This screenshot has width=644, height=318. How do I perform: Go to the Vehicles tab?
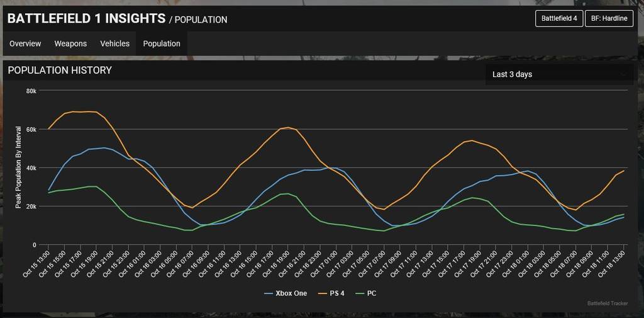(x=114, y=43)
